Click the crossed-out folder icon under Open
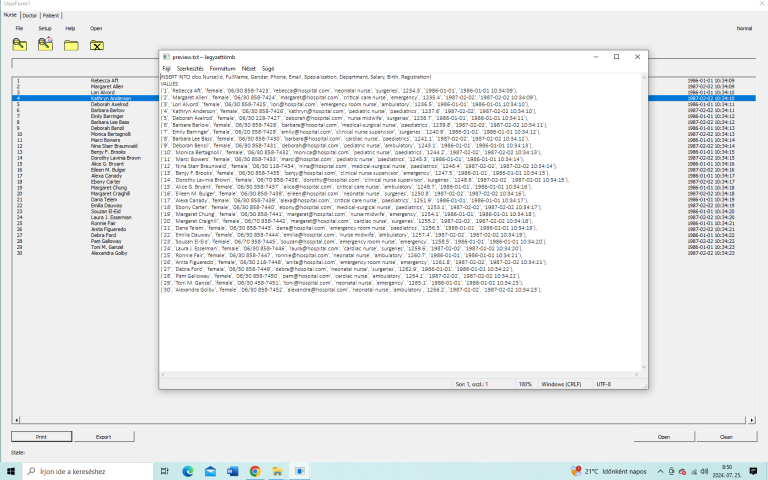 tap(96, 45)
